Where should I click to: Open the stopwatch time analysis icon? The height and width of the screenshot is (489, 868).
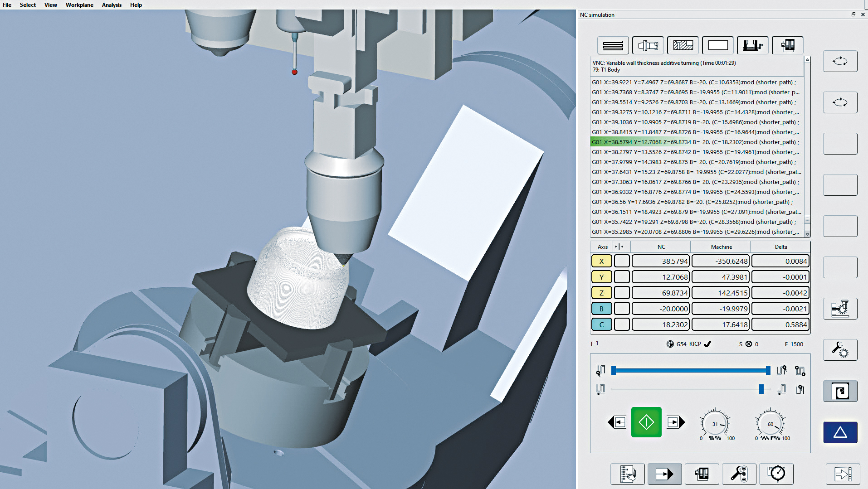coord(776,474)
